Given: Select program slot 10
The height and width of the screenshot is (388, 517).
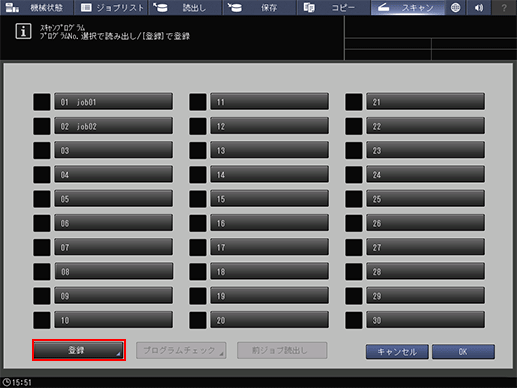Looking at the screenshot, I should 114,320.
